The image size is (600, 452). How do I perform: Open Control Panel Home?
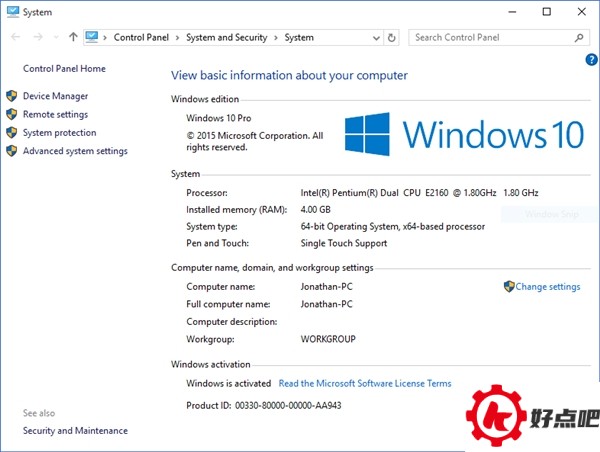[64, 69]
